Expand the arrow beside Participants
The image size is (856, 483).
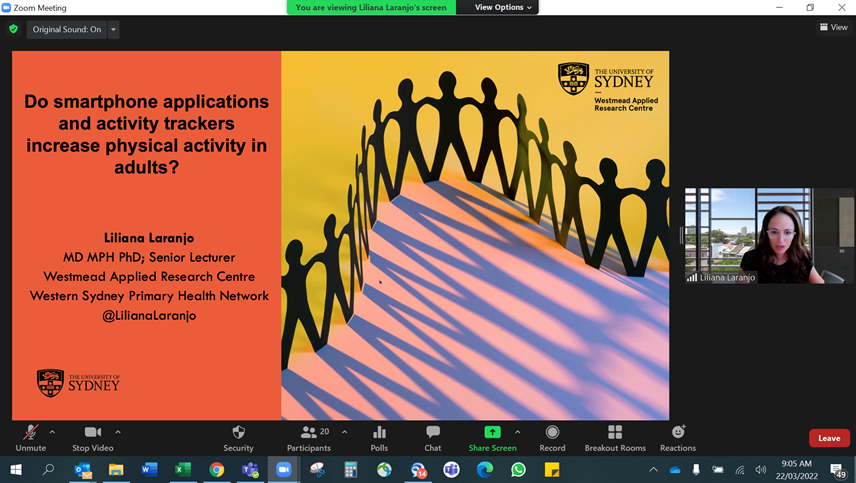pos(344,432)
